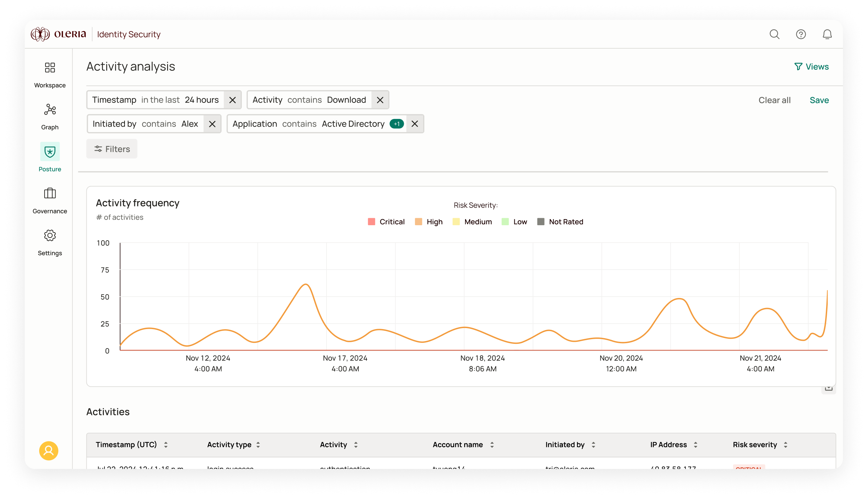Select the Posture shield icon
Image resolution: width=868 pixels, height=499 pixels.
pyautogui.click(x=50, y=151)
